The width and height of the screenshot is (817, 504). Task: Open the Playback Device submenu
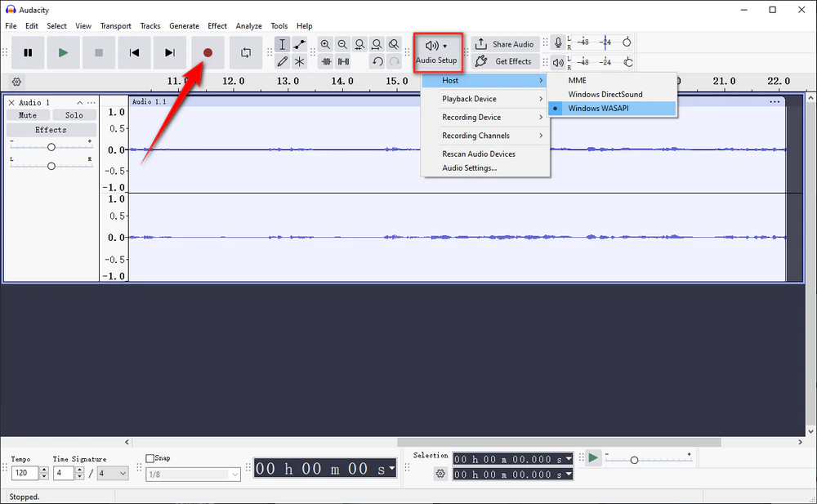(x=485, y=99)
